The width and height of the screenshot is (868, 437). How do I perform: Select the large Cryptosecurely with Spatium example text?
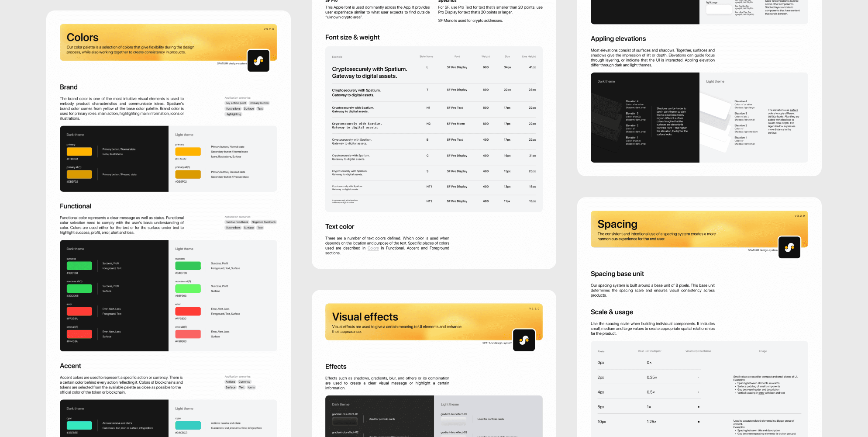click(369, 73)
